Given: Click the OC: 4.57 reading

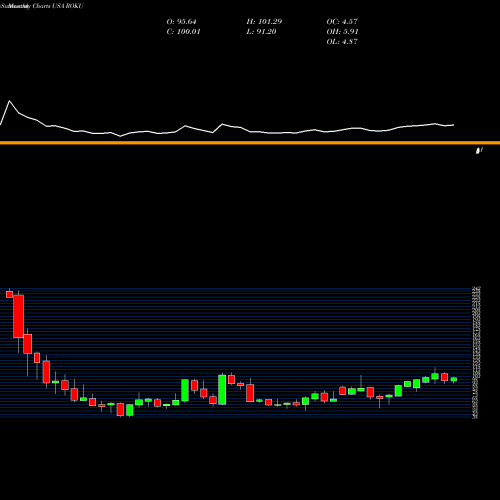Looking at the screenshot, I should point(342,22).
